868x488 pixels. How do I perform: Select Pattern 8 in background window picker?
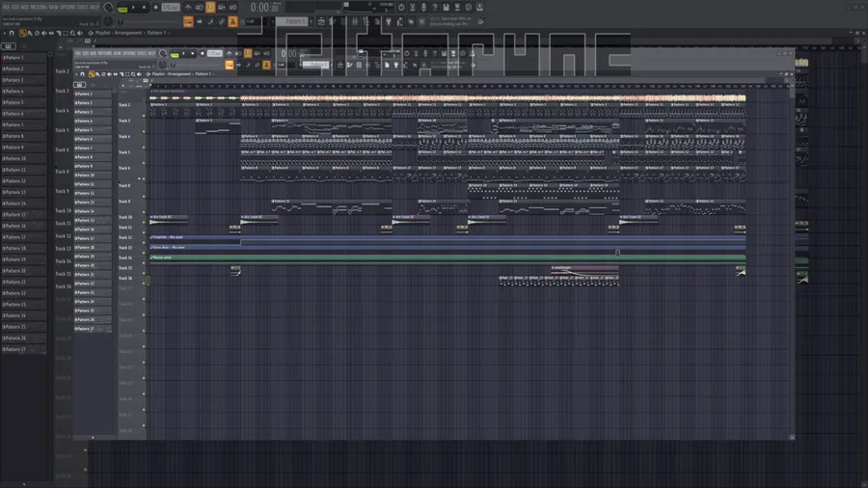23,136
